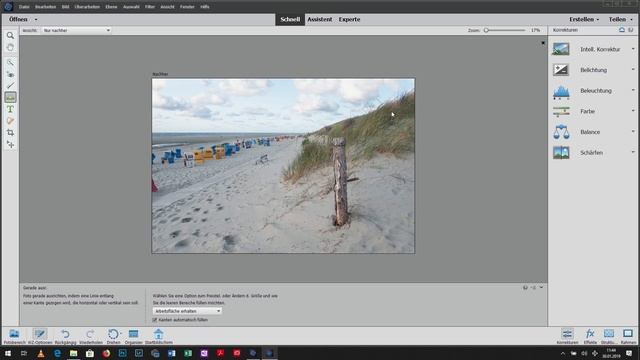Collapse the tool options chevron
The image size is (640, 360).
click(x=541, y=288)
